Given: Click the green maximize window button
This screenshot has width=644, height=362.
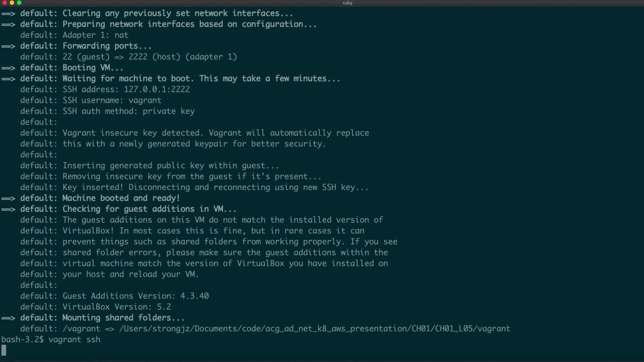Looking at the screenshot, I should point(19,3).
